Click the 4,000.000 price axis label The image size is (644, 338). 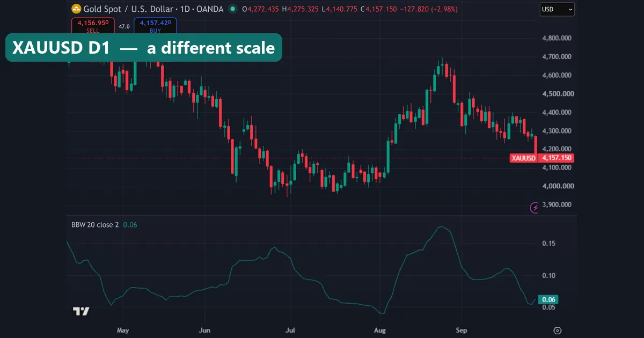pyautogui.click(x=558, y=186)
